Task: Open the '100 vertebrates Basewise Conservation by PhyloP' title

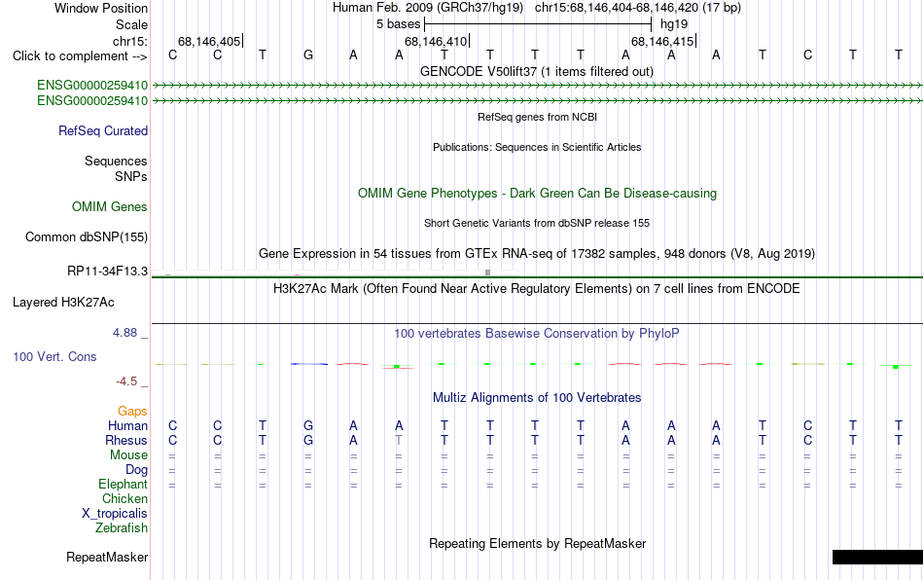Action: coord(537,333)
